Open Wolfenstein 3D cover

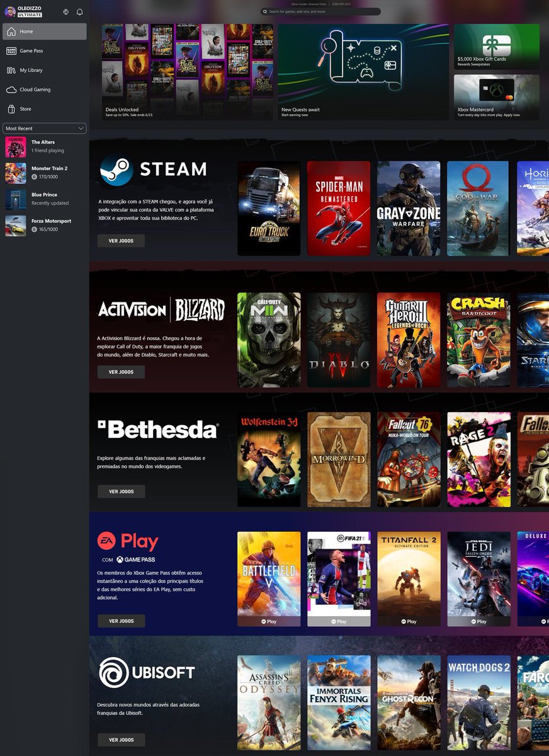tap(269, 460)
